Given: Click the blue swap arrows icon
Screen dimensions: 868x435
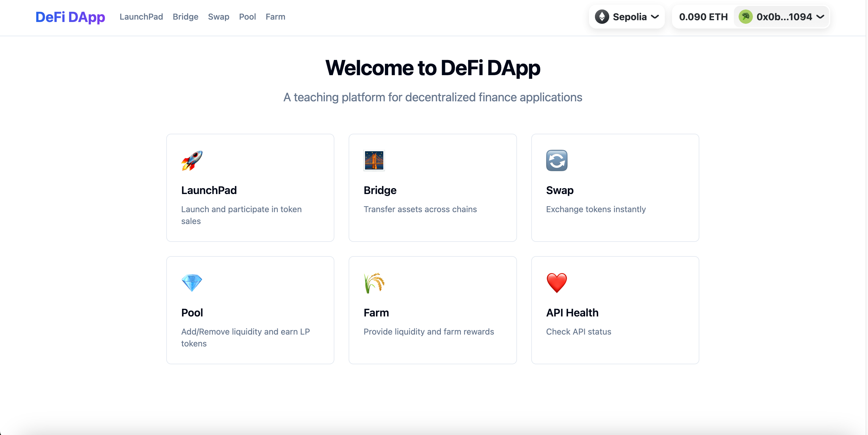Looking at the screenshot, I should coord(557,161).
